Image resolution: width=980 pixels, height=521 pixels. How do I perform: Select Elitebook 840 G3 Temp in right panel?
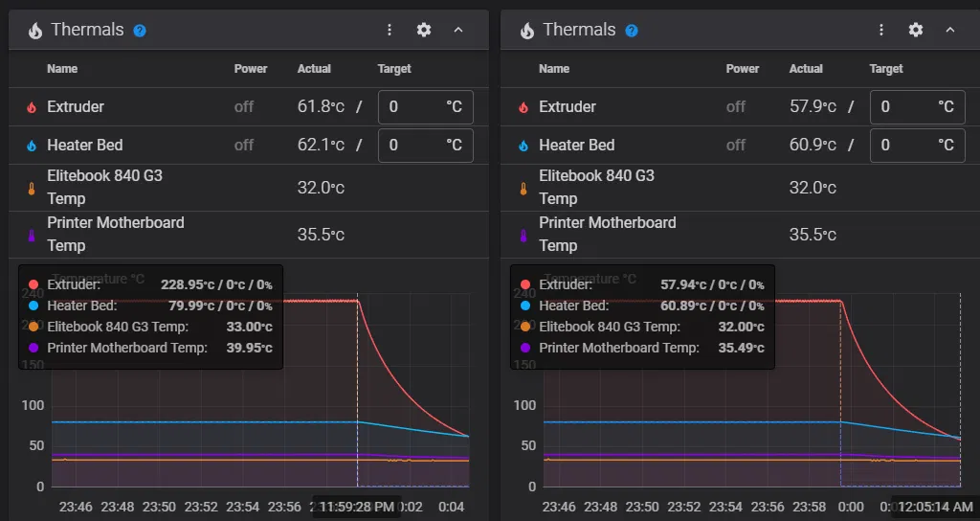(596, 187)
